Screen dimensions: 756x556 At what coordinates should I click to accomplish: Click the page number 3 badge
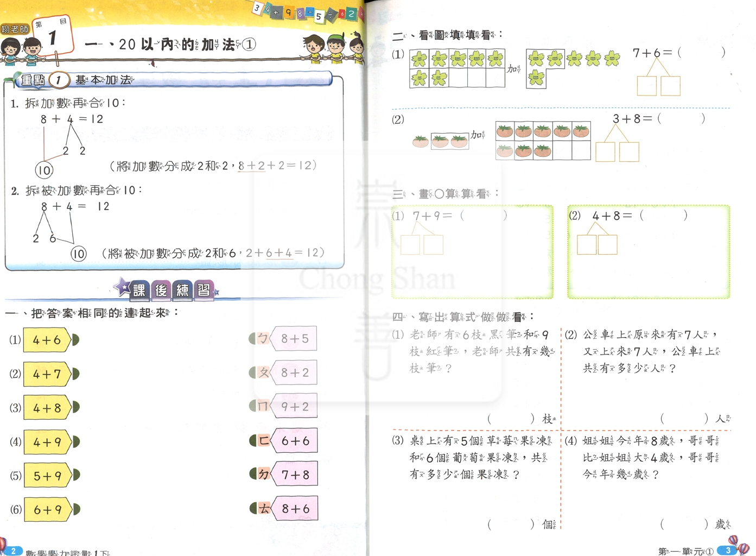pyautogui.click(x=728, y=551)
